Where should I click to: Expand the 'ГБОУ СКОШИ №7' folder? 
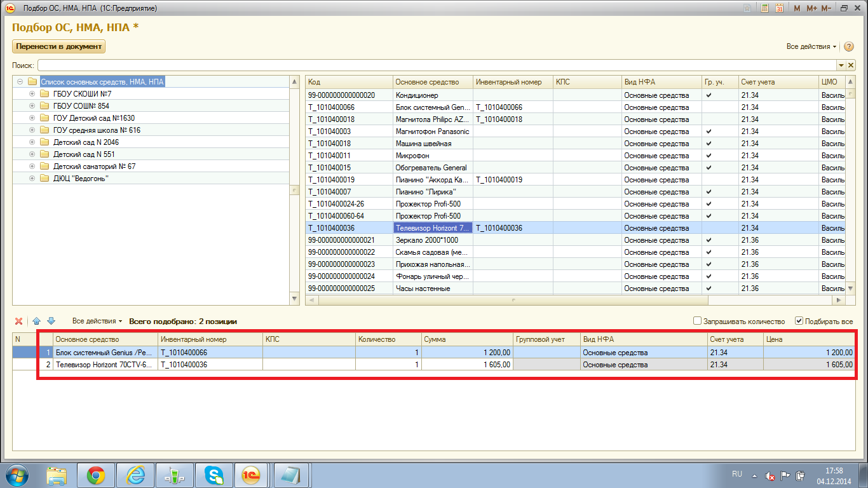[x=32, y=94]
